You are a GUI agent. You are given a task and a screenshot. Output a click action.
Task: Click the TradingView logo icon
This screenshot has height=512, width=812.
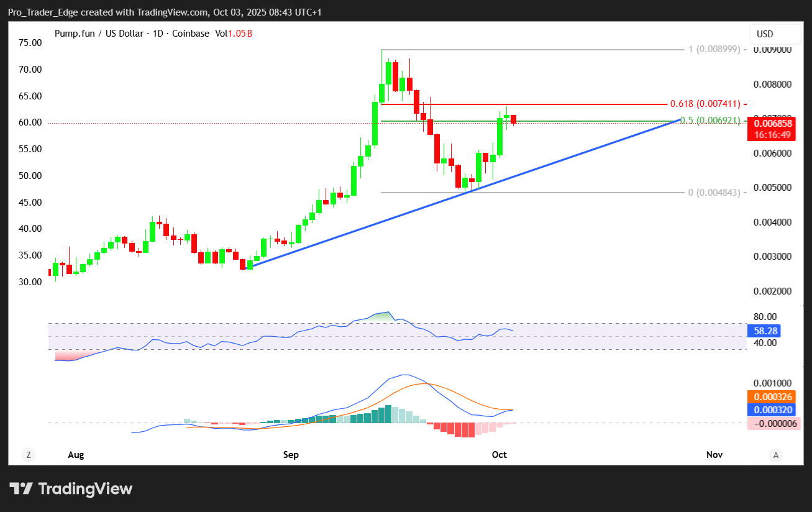point(21,488)
